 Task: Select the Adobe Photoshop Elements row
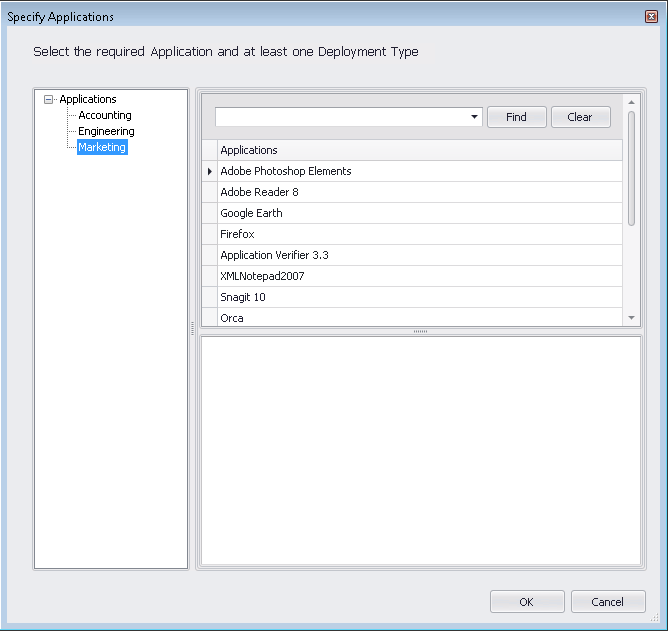286,171
